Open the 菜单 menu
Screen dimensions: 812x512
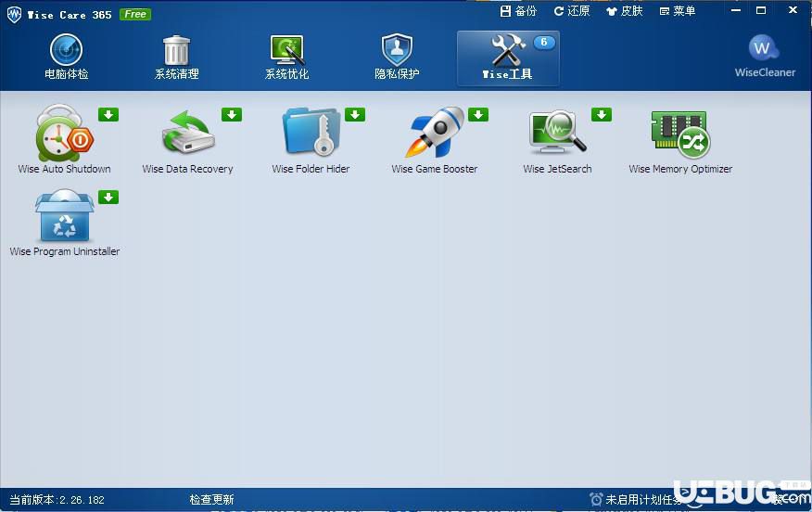678,11
